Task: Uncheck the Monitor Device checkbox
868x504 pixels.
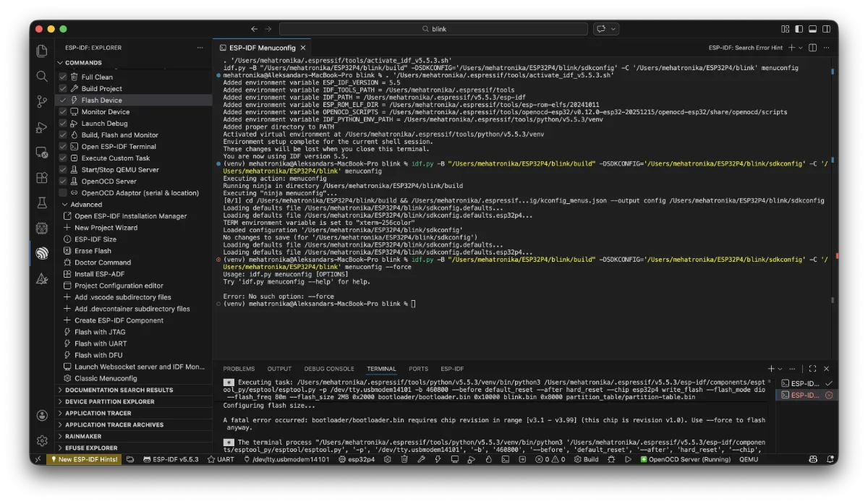Action: pos(63,112)
